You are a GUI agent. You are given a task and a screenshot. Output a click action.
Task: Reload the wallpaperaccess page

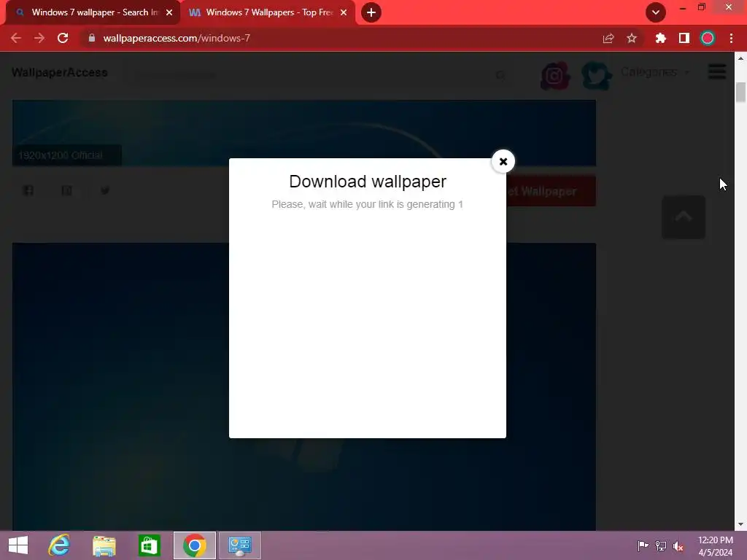(x=63, y=38)
